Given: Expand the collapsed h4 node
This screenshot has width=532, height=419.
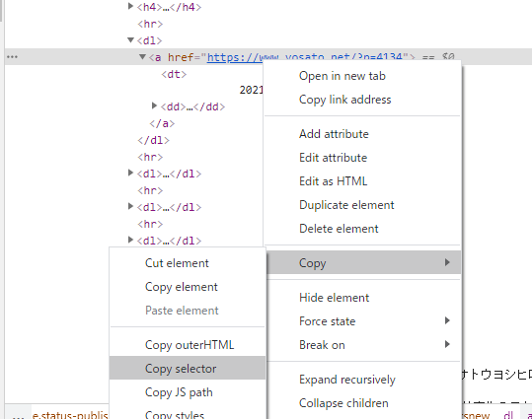Looking at the screenshot, I should point(130,6).
